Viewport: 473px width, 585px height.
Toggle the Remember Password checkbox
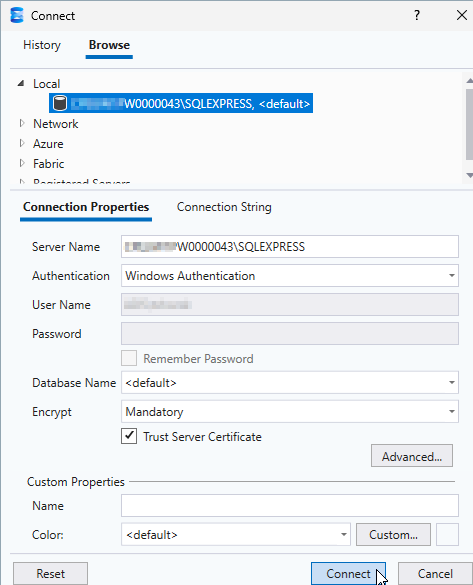click(129, 359)
